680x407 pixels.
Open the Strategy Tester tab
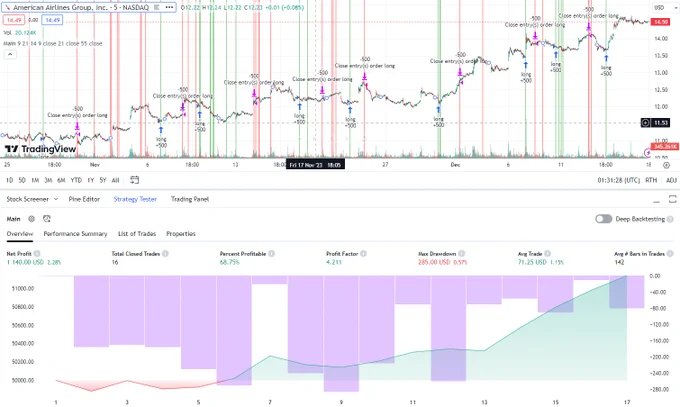[135, 199]
